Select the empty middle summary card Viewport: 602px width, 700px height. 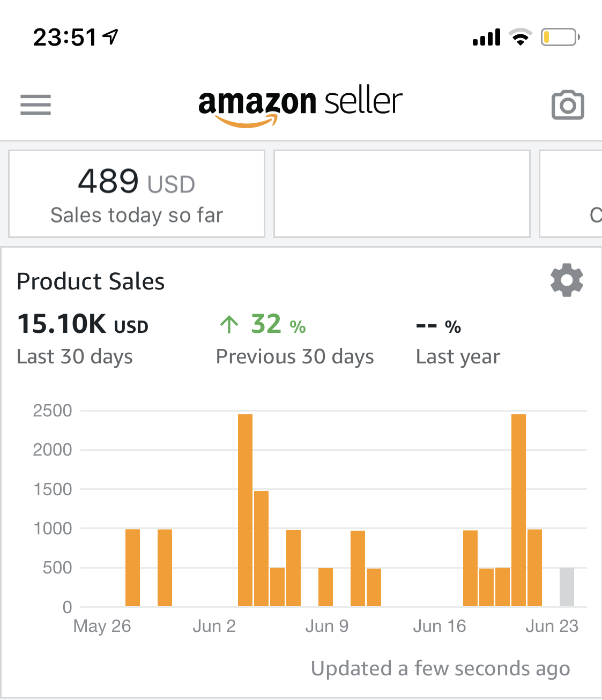click(402, 194)
